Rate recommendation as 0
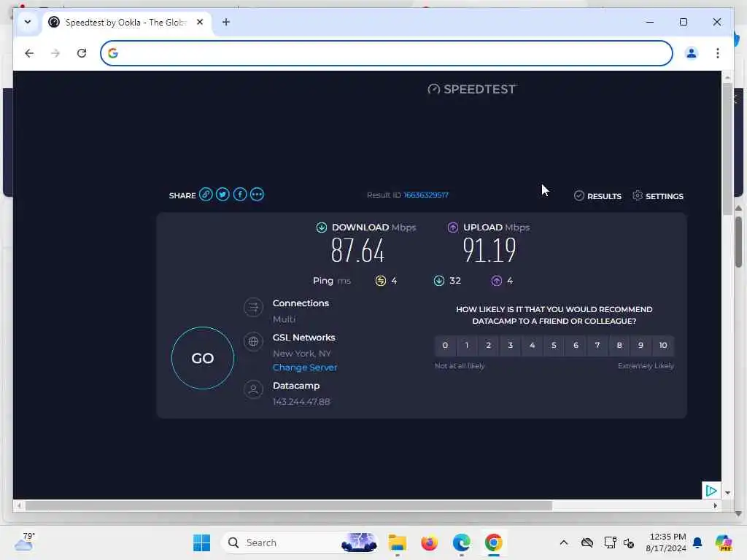Viewport: 747px width, 560px height. [445, 345]
